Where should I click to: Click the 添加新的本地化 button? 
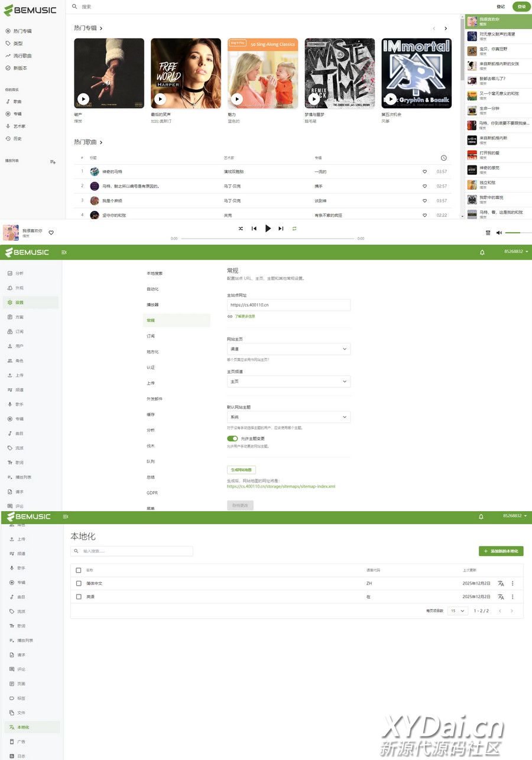[501, 551]
